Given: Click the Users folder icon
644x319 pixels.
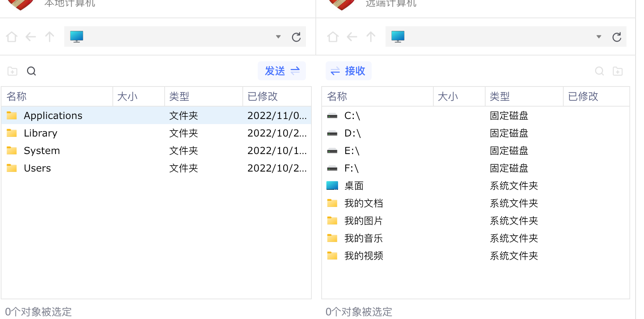Looking at the screenshot, I should [12, 168].
